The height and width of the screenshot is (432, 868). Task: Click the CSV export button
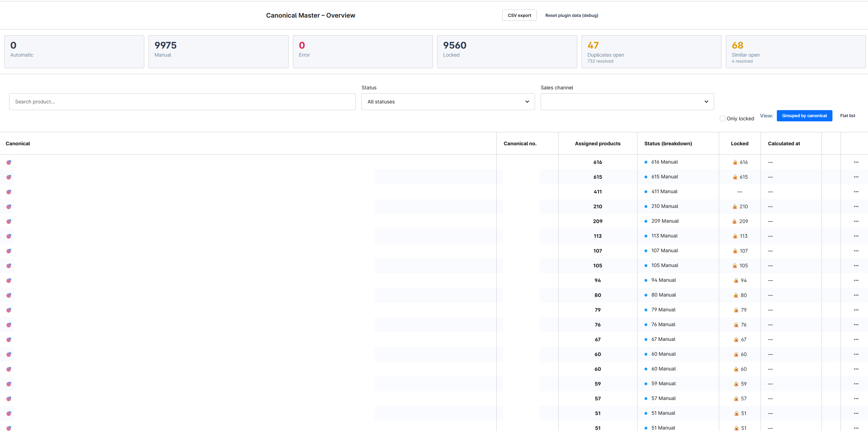tap(520, 15)
